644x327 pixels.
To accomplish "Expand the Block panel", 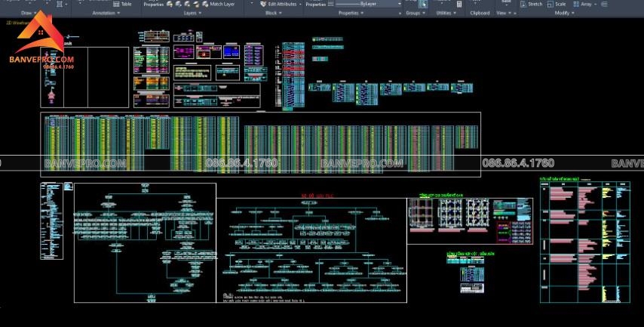I will 274,13.
